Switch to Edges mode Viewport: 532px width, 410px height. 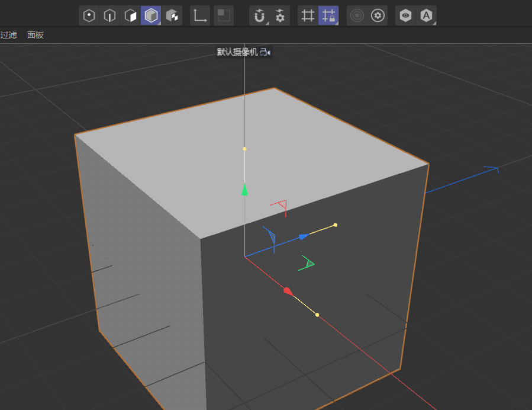pyautogui.click(x=109, y=16)
